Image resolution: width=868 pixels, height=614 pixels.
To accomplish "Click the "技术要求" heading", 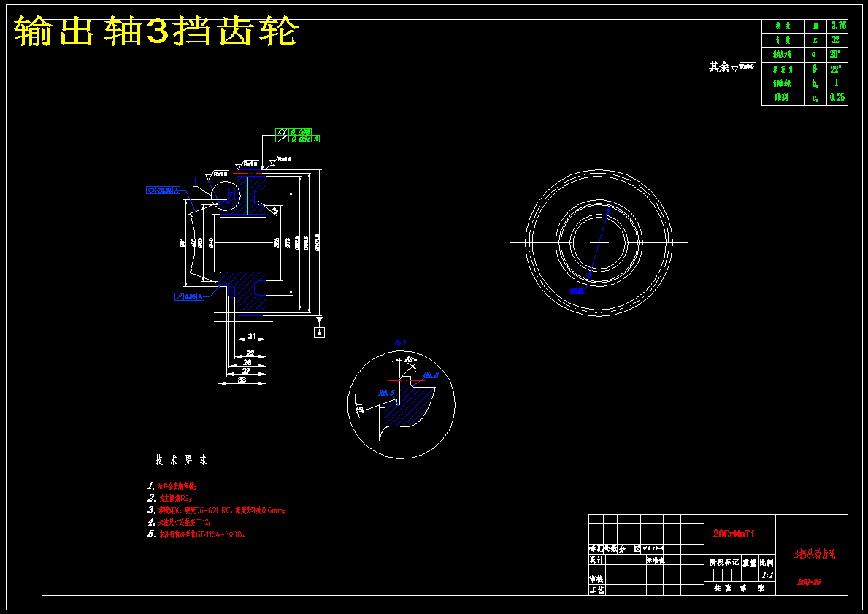I will click(181, 460).
